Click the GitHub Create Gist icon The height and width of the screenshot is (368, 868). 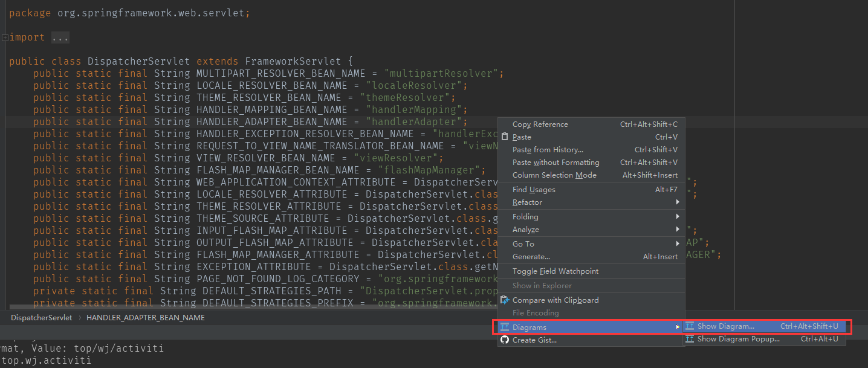click(x=505, y=340)
